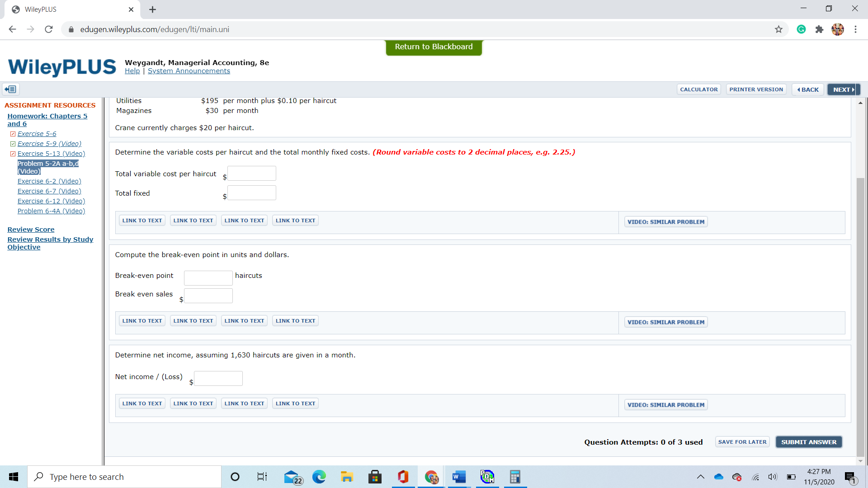
Task: Bookmark this page with star icon
Action: pyautogui.click(x=778, y=29)
